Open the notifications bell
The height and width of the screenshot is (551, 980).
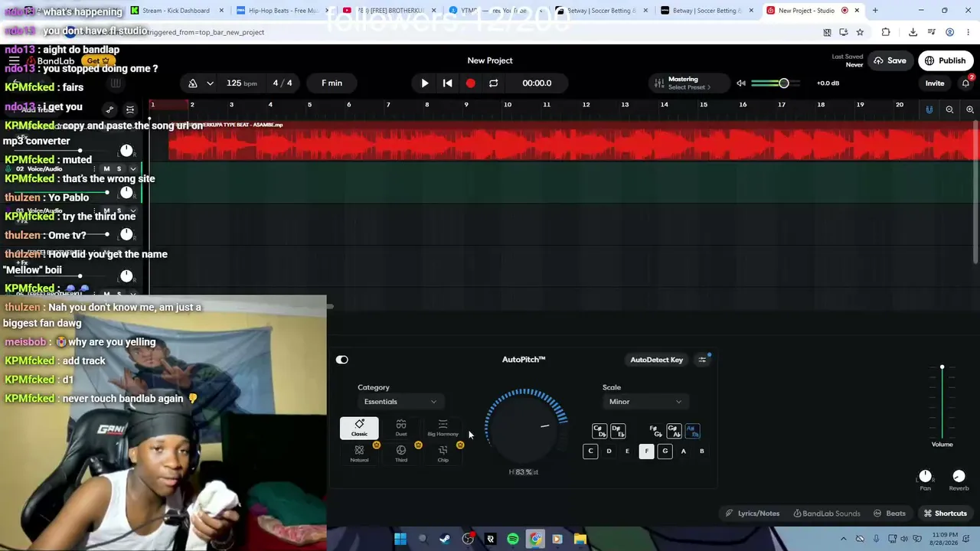(x=965, y=83)
